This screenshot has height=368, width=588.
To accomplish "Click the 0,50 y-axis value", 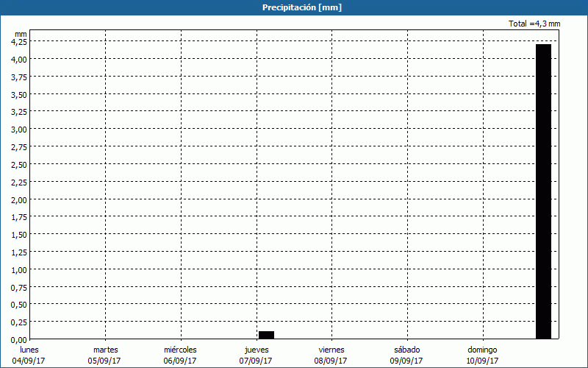I will (x=19, y=305).
